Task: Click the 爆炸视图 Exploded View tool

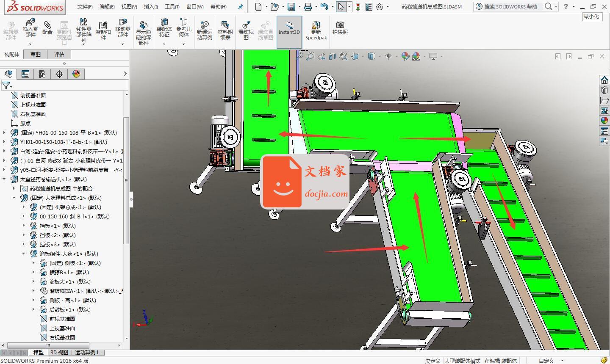Action: [246, 30]
